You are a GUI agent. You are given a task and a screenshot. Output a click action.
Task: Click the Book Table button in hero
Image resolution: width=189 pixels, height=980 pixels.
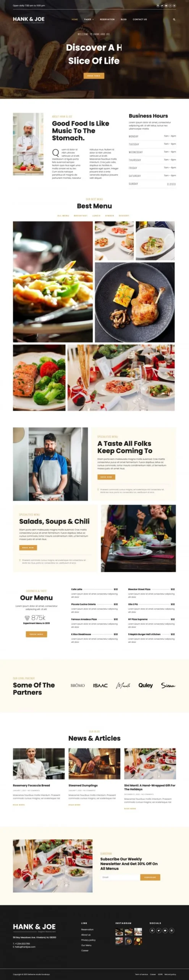pyautogui.click(x=94, y=76)
